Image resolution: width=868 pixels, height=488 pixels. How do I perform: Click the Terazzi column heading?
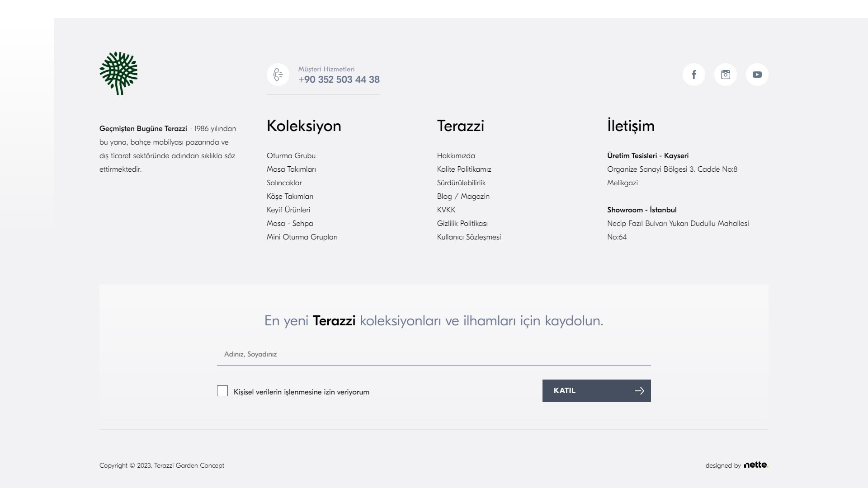tap(461, 126)
